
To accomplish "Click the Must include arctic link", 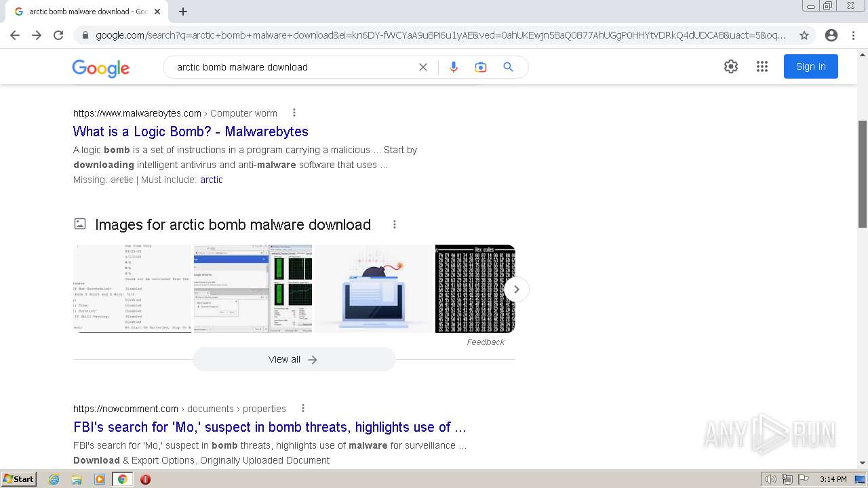I will [212, 180].
